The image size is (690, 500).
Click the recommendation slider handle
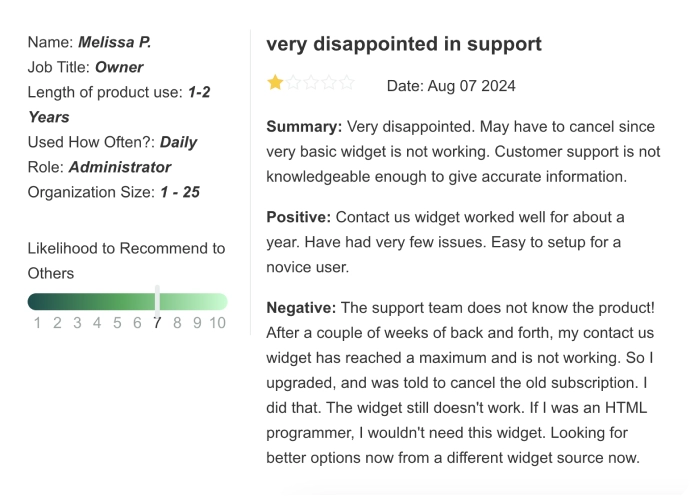157,301
